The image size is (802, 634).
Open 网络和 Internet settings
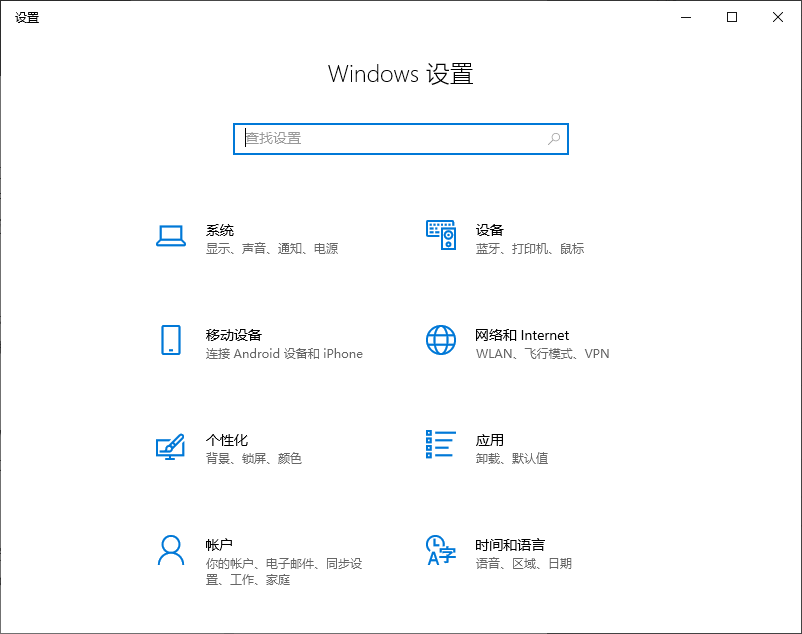pyautogui.click(x=522, y=335)
